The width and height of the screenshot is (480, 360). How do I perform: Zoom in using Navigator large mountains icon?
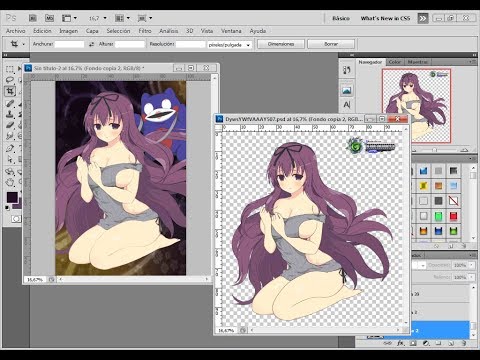click(465, 149)
